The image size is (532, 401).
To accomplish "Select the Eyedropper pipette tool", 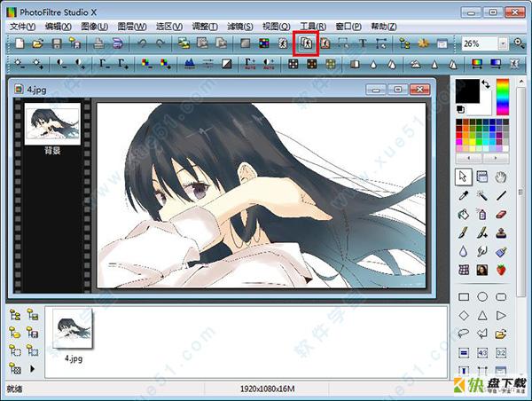I will pos(463,195).
